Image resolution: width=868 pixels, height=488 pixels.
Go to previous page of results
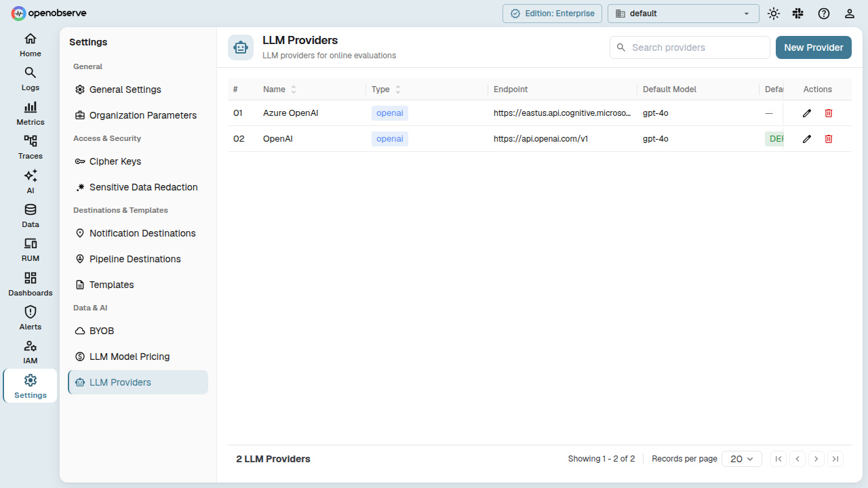coord(797,459)
